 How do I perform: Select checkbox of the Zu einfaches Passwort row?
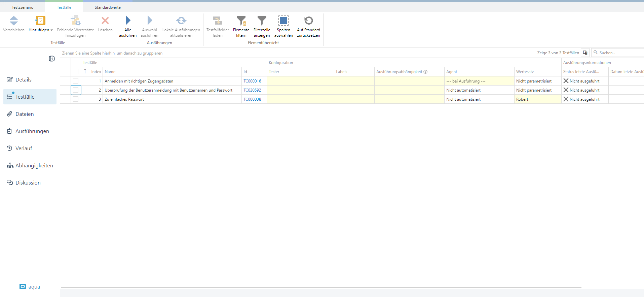(76, 99)
